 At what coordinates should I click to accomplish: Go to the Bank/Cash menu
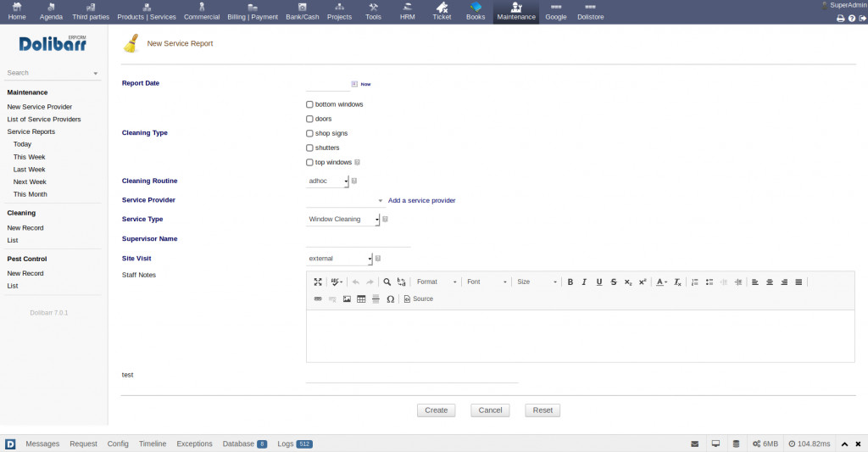point(303,12)
